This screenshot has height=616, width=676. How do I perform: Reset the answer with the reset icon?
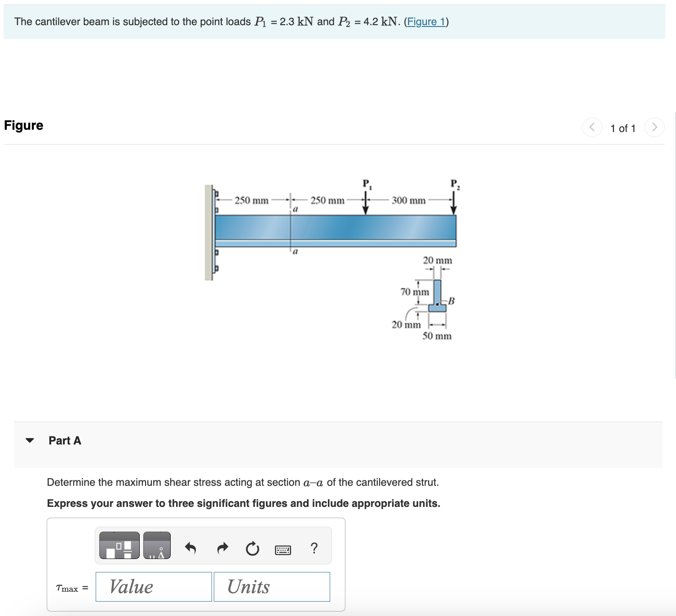(252, 549)
